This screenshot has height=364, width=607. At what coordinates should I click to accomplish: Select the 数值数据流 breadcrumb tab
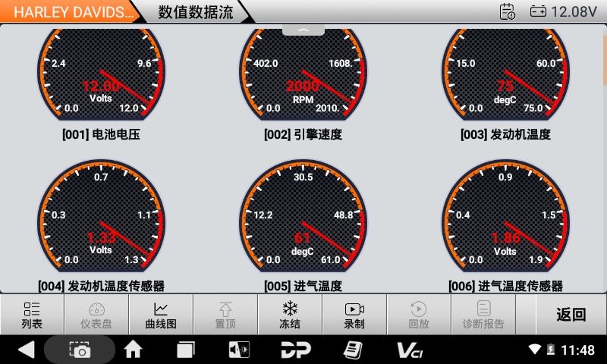point(196,11)
